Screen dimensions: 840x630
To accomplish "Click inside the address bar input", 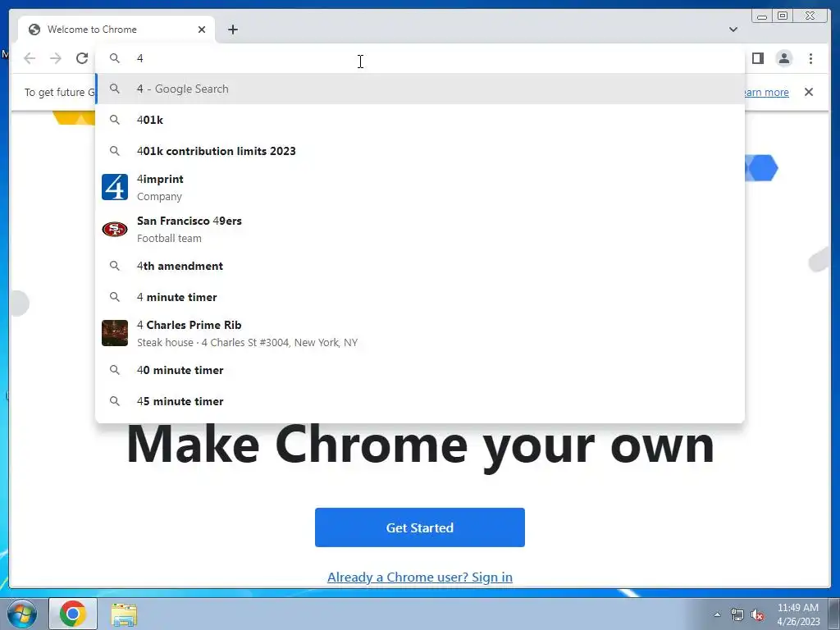I will [x=420, y=58].
